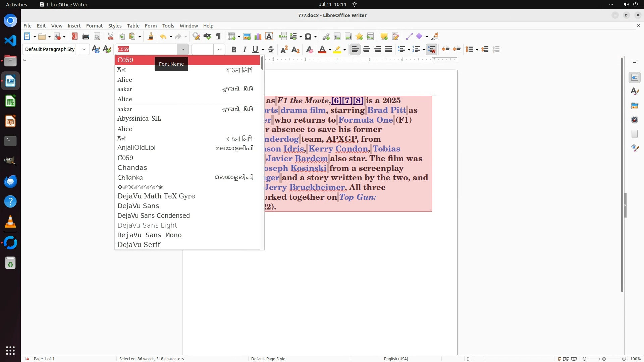The image size is (644, 362).
Task: Click the Print icon in toolbar
Action: click(86, 37)
